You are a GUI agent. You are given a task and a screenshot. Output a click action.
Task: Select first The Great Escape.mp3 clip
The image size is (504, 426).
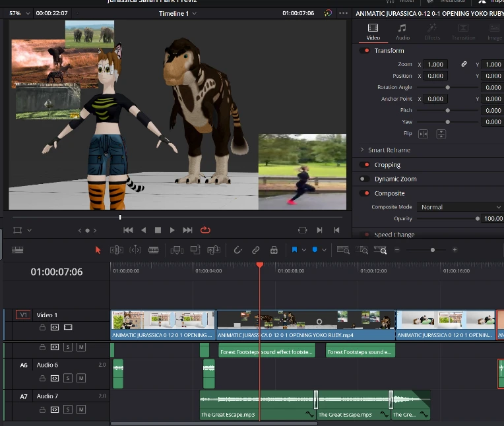pyautogui.click(x=258, y=405)
